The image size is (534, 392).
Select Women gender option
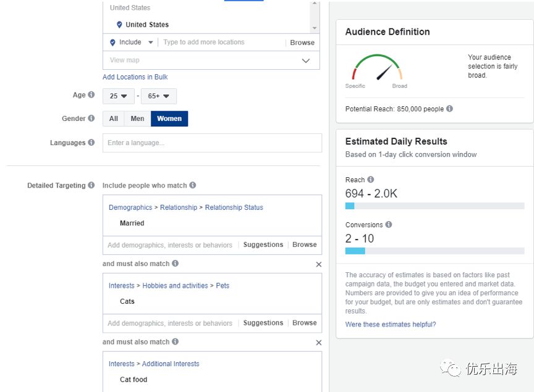click(x=169, y=119)
